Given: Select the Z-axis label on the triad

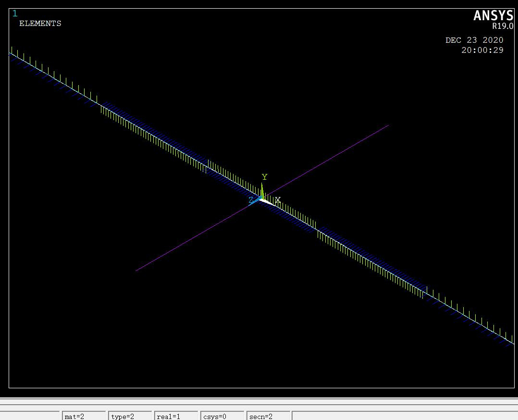Looking at the screenshot, I should coord(250,198).
